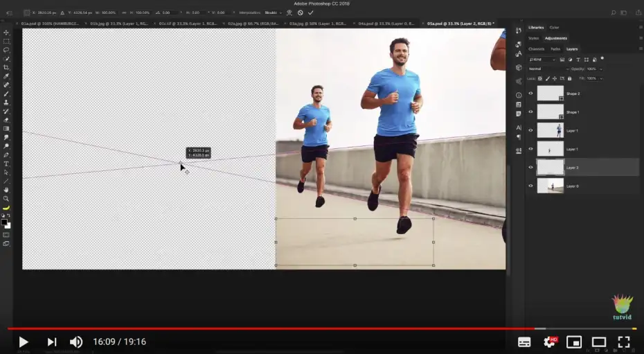The width and height of the screenshot is (644, 354).
Task: Hide the Layer 0 layer
Action: [x=530, y=186]
